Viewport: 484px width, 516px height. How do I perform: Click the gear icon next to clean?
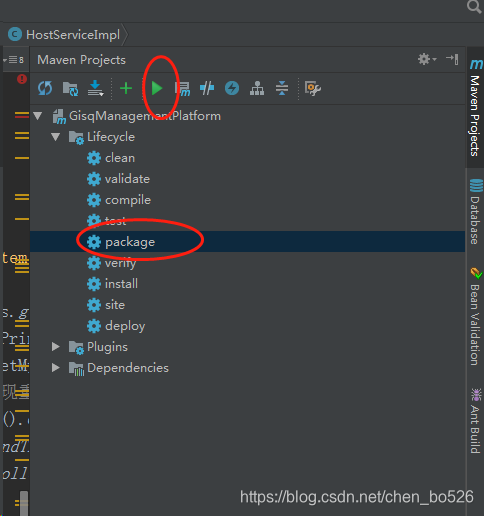[94, 158]
